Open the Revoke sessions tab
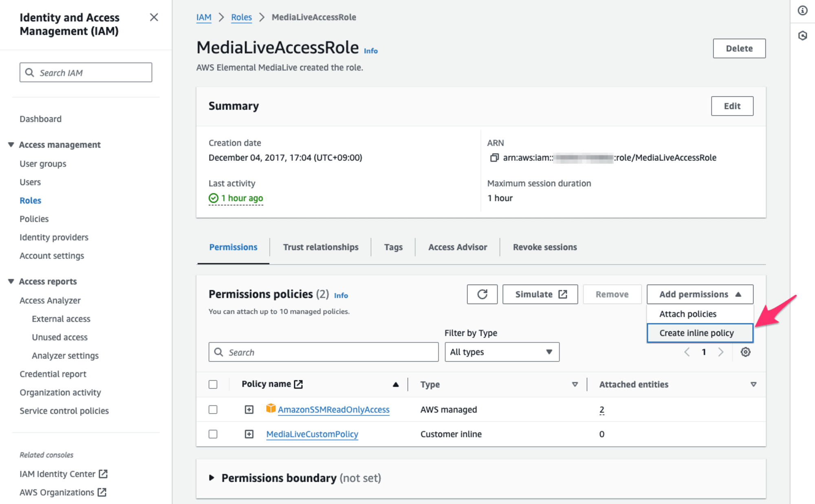 545,247
